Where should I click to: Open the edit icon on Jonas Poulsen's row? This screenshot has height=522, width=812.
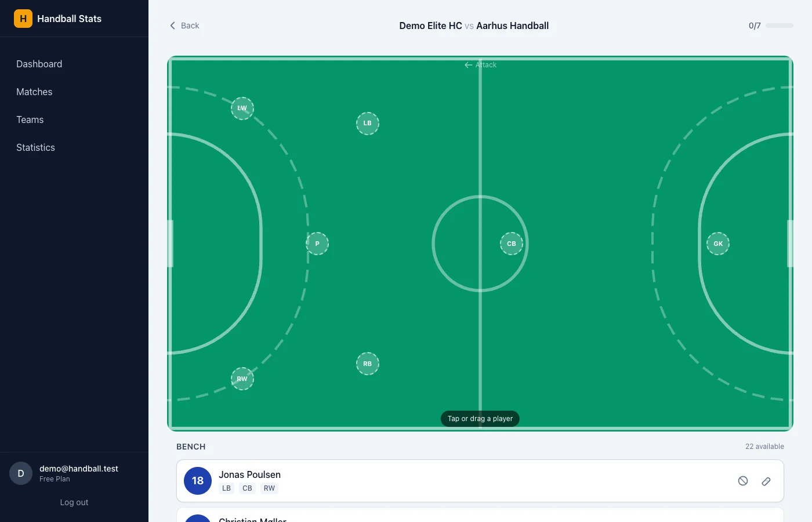766,481
